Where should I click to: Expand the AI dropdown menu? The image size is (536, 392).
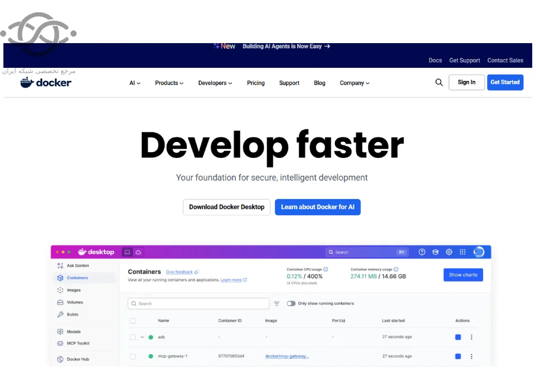pyautogui.click(x=135, y=83)
